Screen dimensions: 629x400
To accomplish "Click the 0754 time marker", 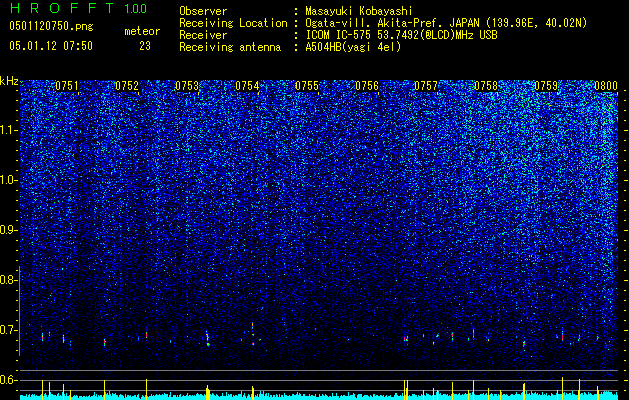I will 247,86.
